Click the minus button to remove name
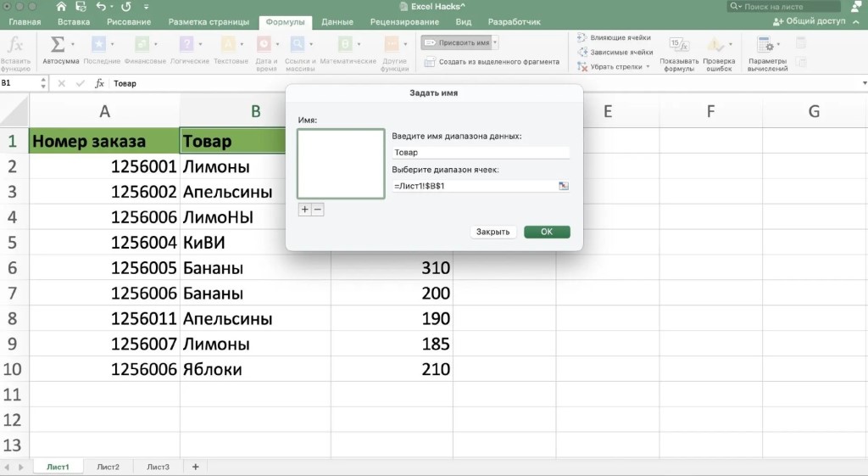Screen dimensions: 868x476 coord(318,210)
